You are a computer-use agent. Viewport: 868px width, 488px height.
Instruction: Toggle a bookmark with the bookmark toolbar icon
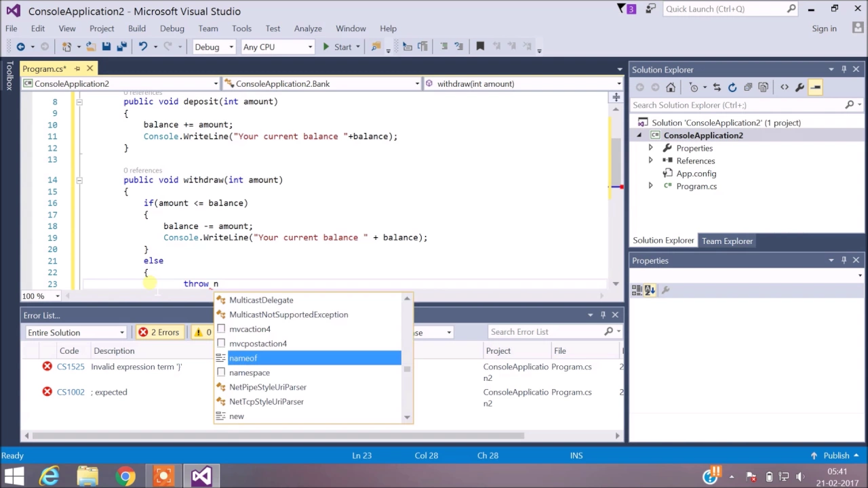(x=480, y=47)
